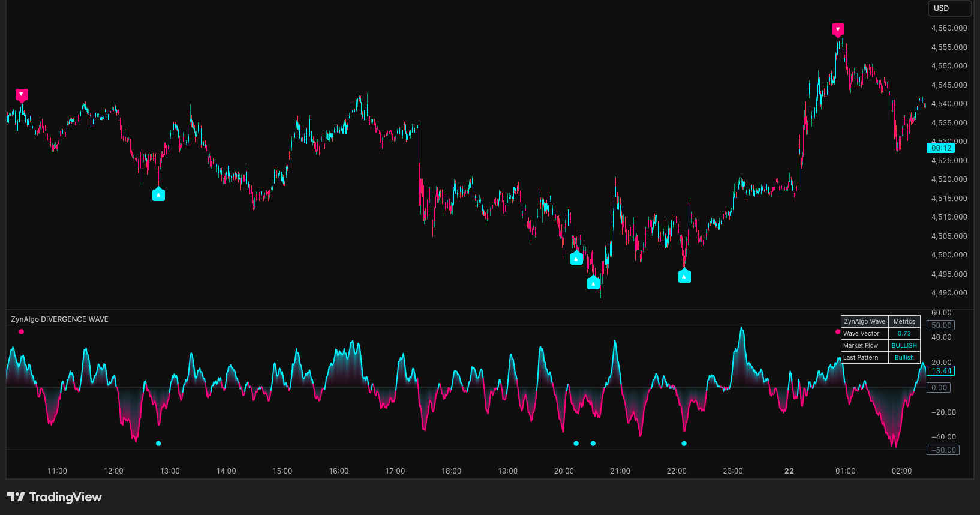Viewport: 980px width, 515px height.
Task: Click the pink sell marker at chart's left edge
Action: tap(22, 95)
